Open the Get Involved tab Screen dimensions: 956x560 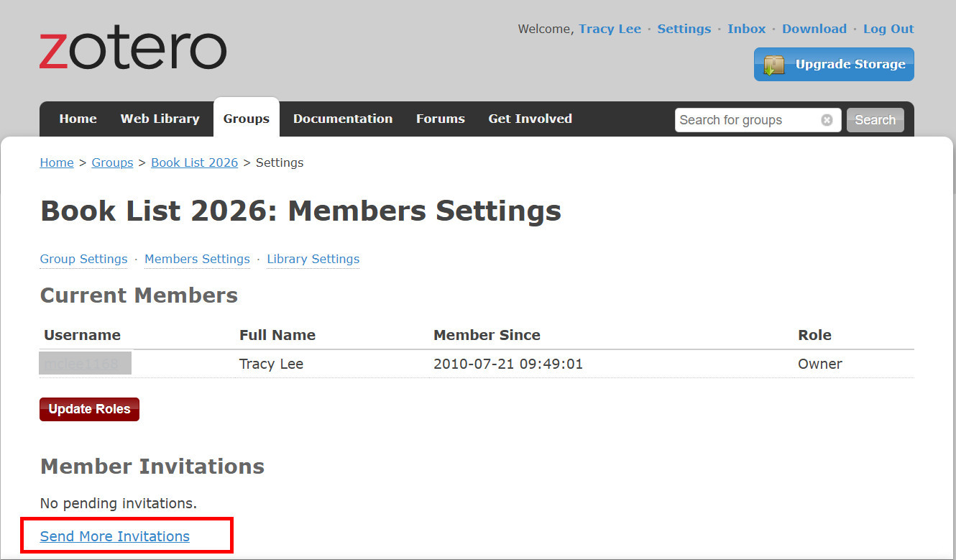(530, 119)
